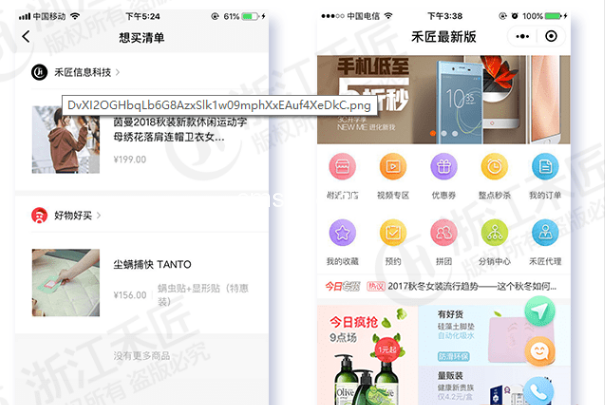Select the first orange carousel dot
605x405 pixels.
(433, 133)
